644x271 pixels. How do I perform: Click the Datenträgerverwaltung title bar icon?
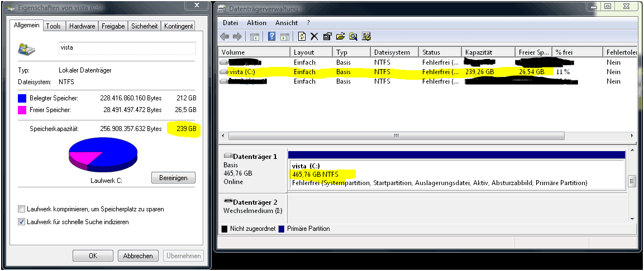pos(222,8)
